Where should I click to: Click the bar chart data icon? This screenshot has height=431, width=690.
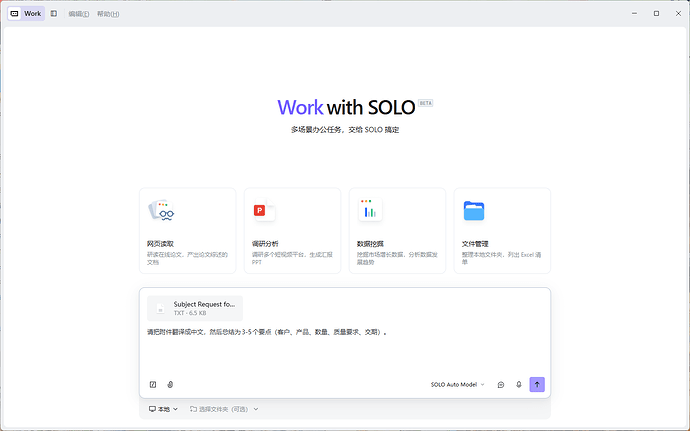tap(370, 210)
